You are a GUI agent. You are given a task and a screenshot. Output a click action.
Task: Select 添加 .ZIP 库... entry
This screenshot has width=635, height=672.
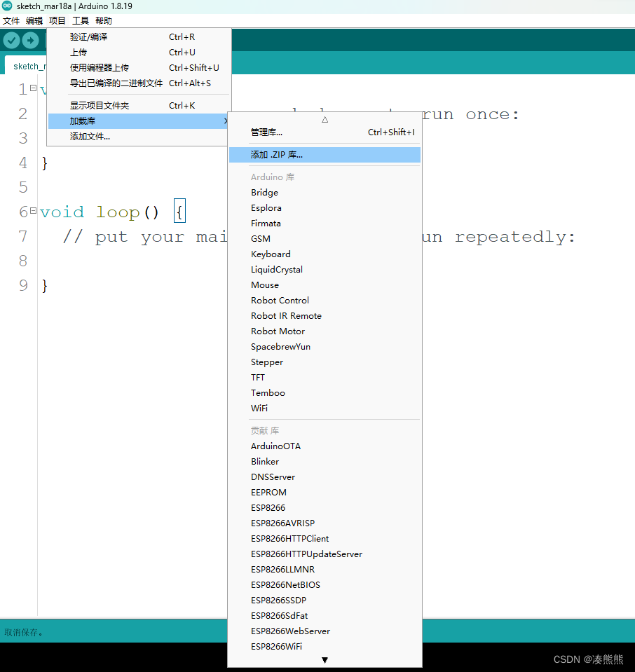(x=325, y=155)
